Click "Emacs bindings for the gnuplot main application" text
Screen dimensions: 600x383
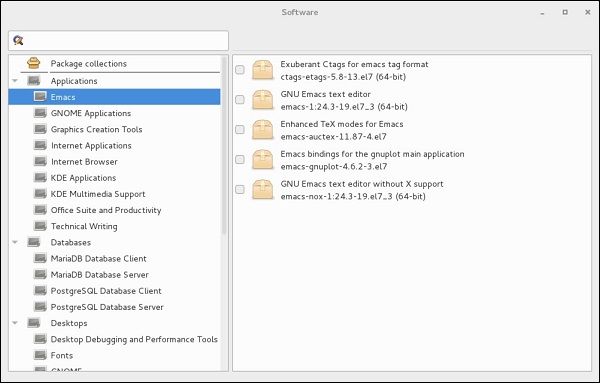[x=372, y=154]
